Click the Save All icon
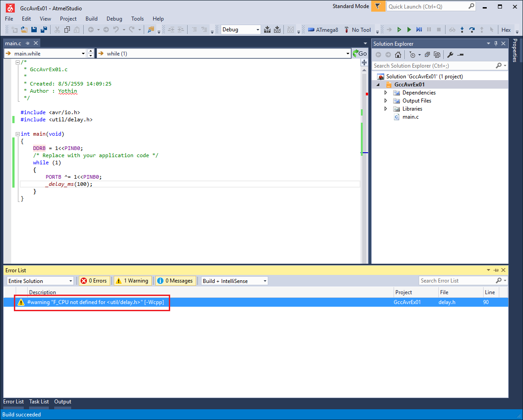Viewport: 523px width, 420px height. coord(43,30)
